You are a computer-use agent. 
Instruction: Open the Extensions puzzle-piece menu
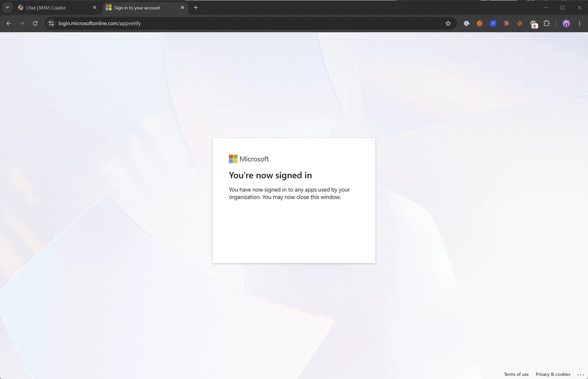[x=546, y=24]
